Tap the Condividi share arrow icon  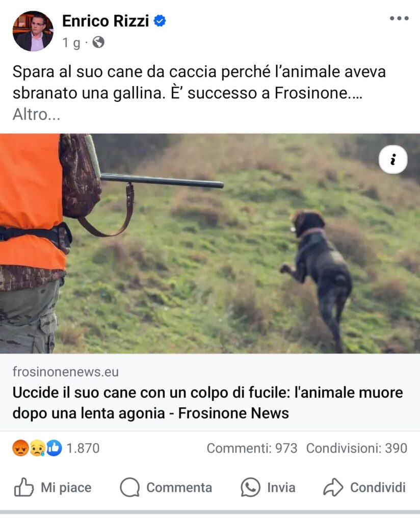pyautogui.click(x=333, y=487)
